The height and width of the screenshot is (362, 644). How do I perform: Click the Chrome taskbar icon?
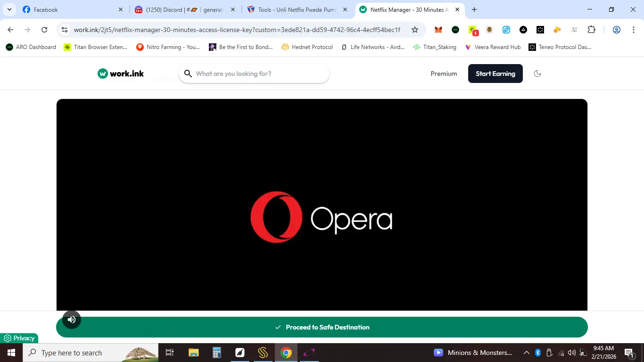pos(286,353)
